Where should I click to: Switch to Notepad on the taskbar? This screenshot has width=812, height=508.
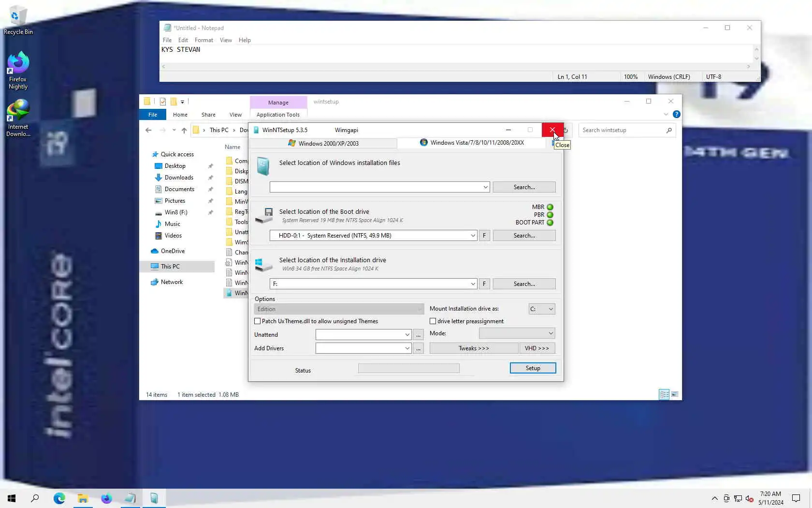[130, 498]
